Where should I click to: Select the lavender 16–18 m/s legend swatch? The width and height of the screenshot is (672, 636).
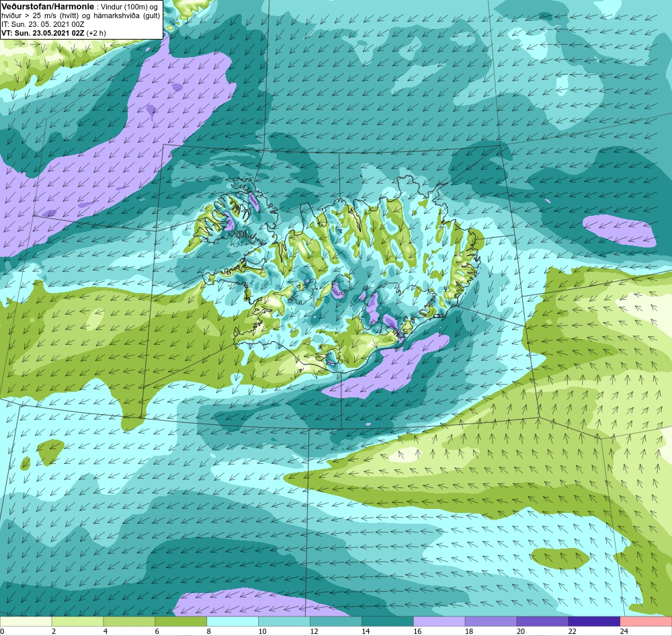(439, 622)
